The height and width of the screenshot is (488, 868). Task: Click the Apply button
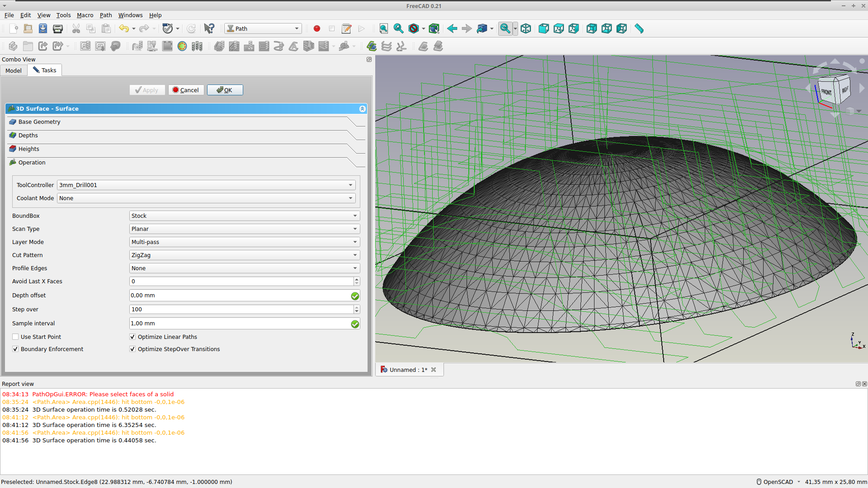click(145, 89)
